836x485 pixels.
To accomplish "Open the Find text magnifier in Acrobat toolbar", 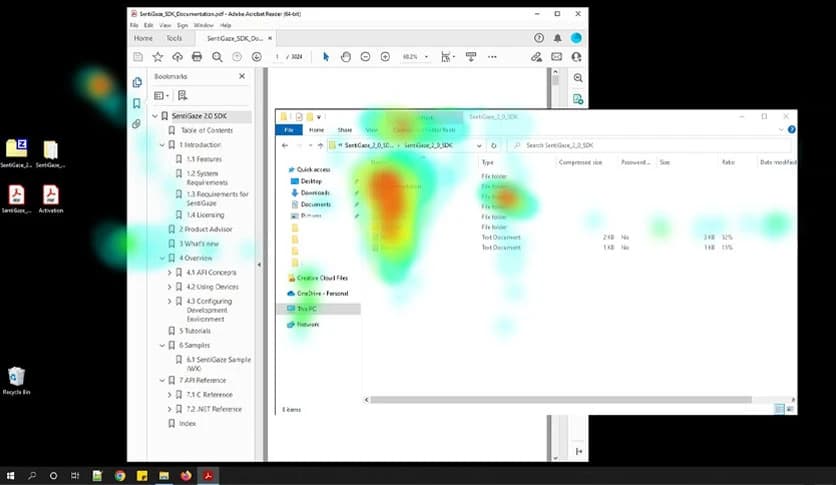I will coord(217,56).
